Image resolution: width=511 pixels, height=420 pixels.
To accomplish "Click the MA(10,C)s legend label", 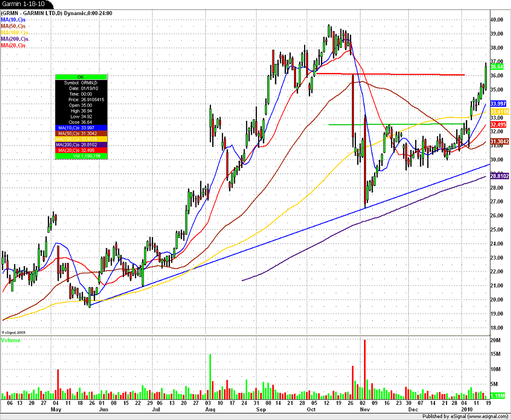I will click(14, 20).
